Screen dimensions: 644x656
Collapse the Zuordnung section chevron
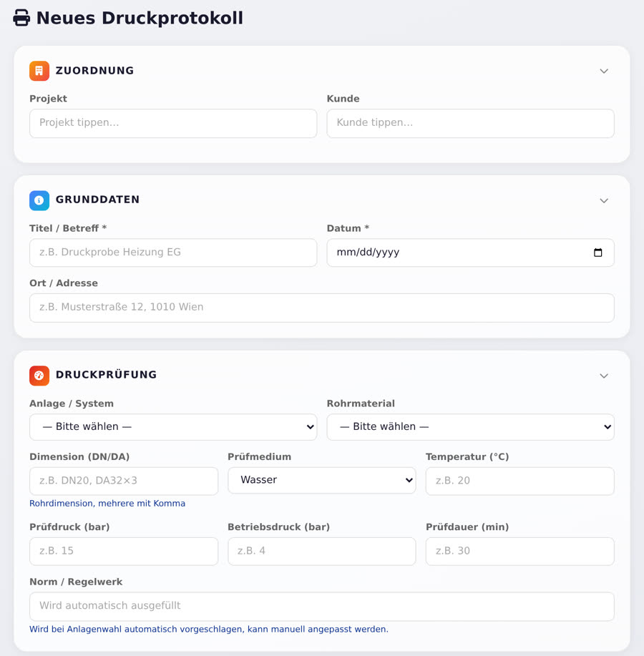604,71
